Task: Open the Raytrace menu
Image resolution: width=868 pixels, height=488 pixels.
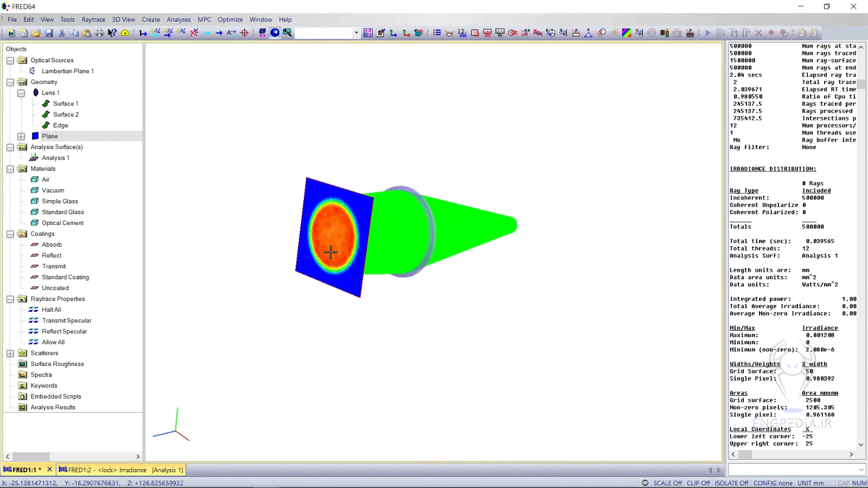Action: click(x=93, y=20)
